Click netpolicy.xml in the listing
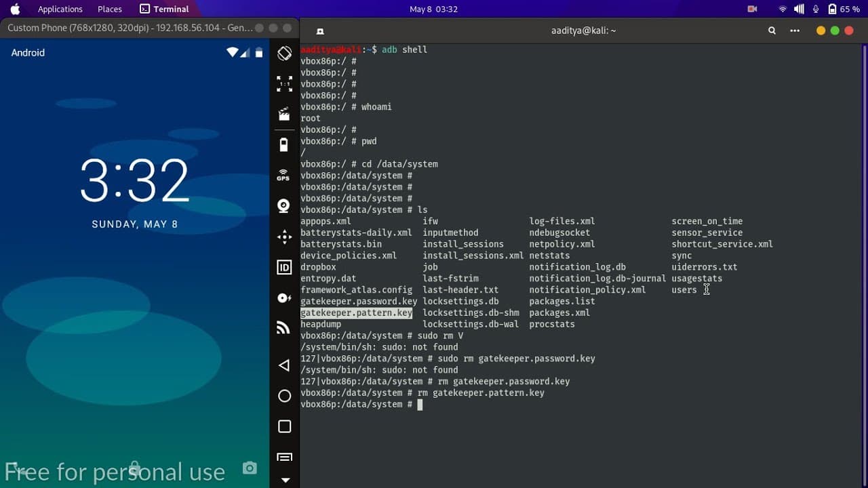The width and height of the screenshot is (868, 488). pos(562,245)
